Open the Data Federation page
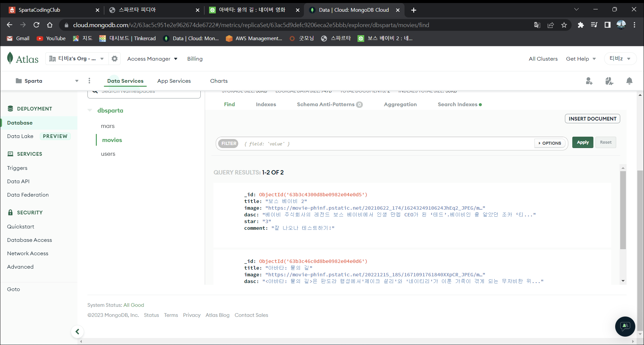 coord(28,195)
